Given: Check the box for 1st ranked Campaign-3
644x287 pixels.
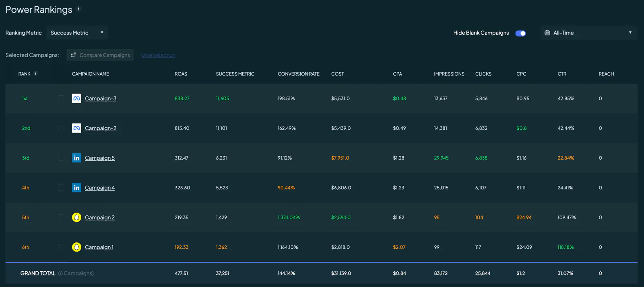Looking at the screenshot, I should 61,98.
